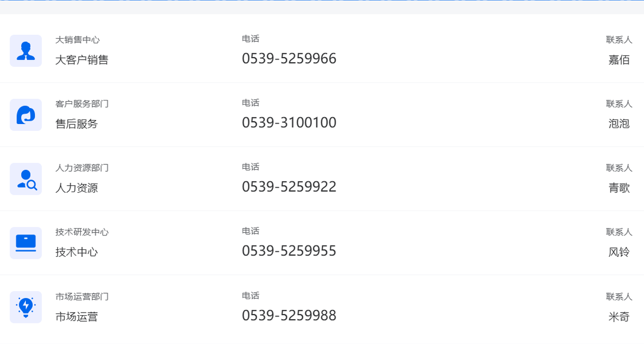Screen dimensions: 644x344
Task: Click contact name 嘉佰
Action: pyautogui.click(x=619, y=60)
